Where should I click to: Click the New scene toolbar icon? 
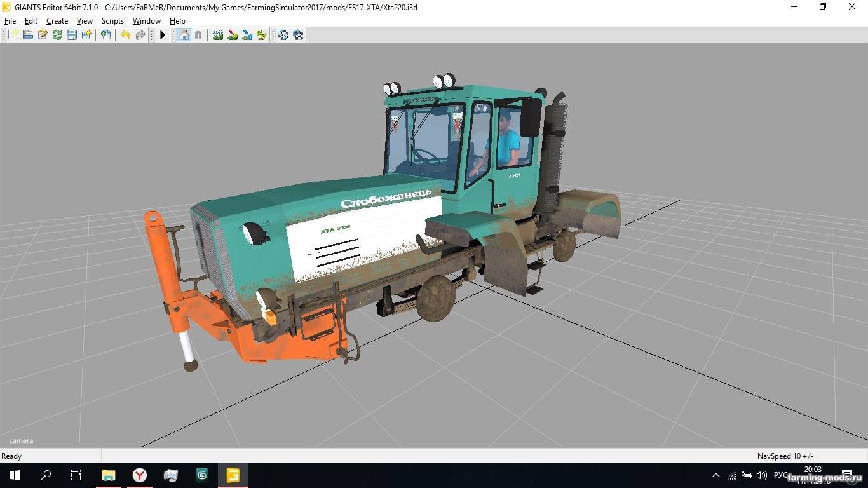(x=13, y=35)
